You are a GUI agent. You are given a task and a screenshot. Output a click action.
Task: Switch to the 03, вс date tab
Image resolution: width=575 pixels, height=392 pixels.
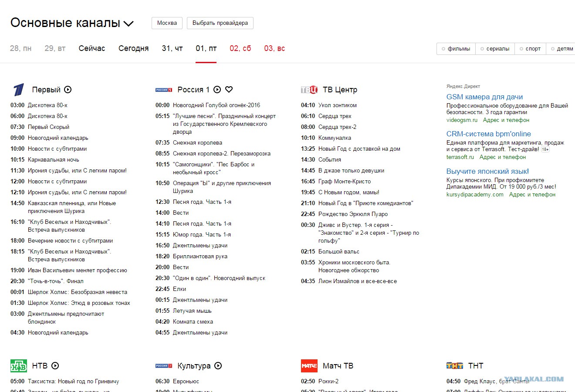(274, 48)
